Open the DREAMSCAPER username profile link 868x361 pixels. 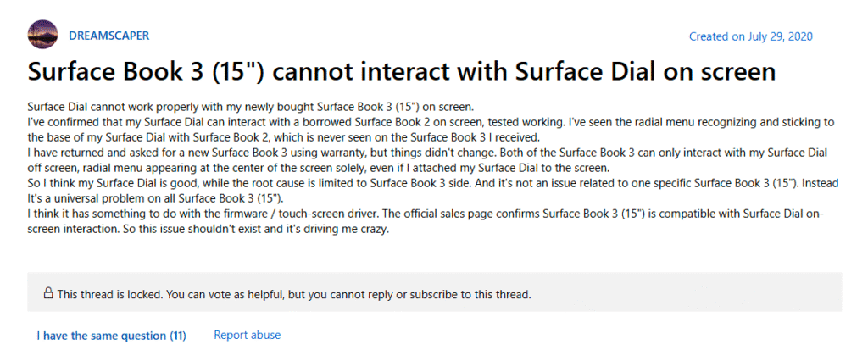point(109,36)
